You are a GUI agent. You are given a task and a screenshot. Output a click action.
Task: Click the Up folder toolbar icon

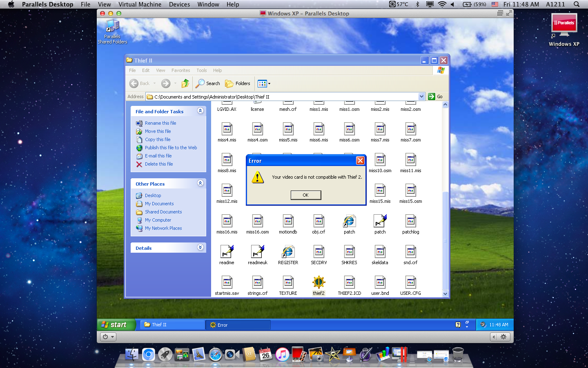(x=185, y=83)
